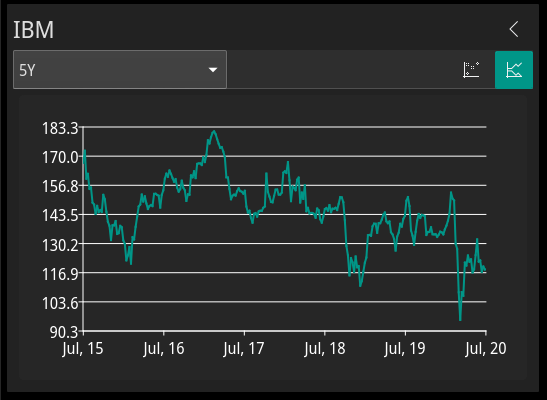Click the Jul, 16 x-axis label
547x400 pixels.
click(x=164, y=349)
